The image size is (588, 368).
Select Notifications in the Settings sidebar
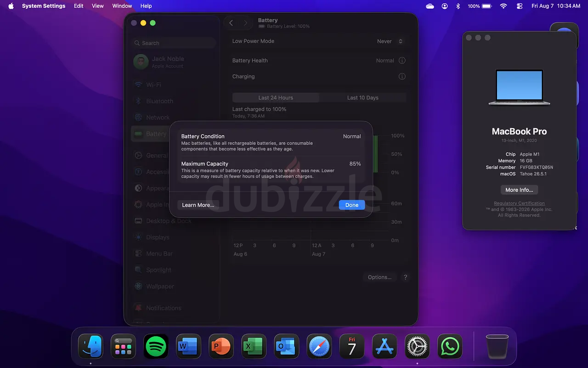pyautogui.click(x=174, y=308)
